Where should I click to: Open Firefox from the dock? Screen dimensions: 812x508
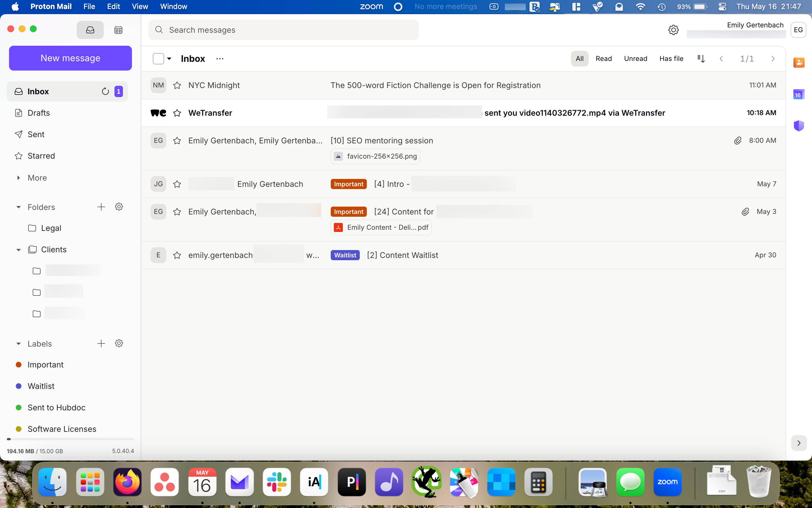127,482
